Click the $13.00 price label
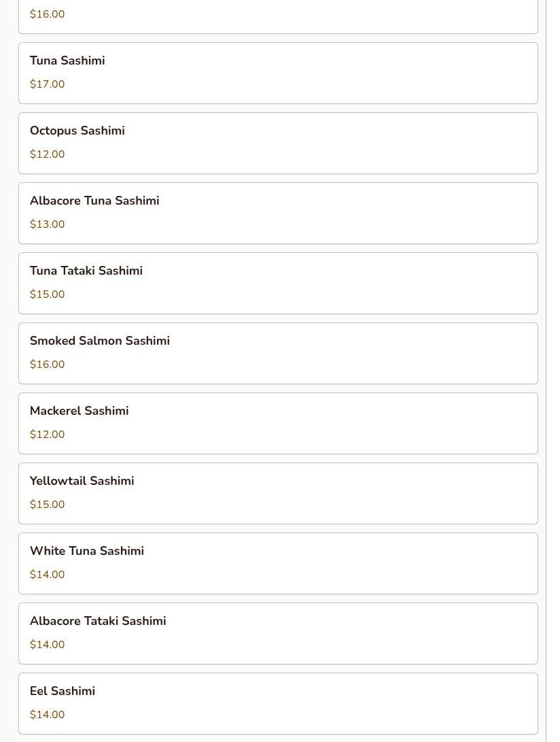Screen dimensions: 560x742 tap(48, 224)
